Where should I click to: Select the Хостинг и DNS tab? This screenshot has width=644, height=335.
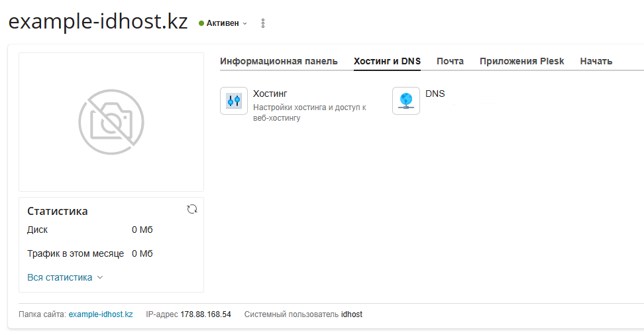(387, 61)
